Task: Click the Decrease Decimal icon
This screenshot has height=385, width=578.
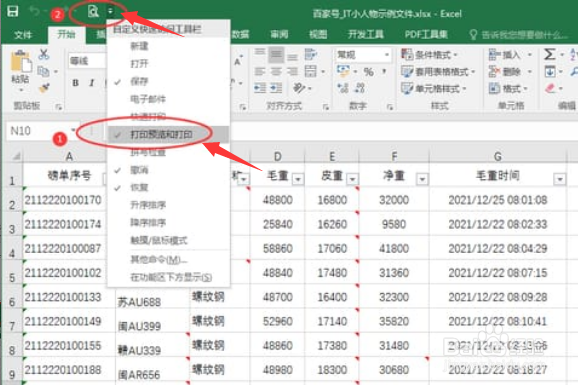Action: [x=359, y=88]
